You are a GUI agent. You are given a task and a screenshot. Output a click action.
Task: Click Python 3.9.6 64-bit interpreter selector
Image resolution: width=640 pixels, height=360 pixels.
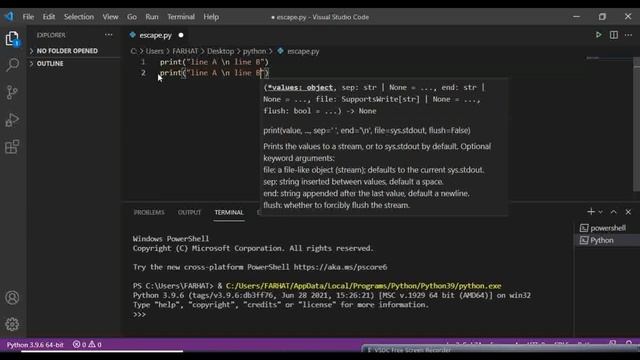tap(35, 344)
